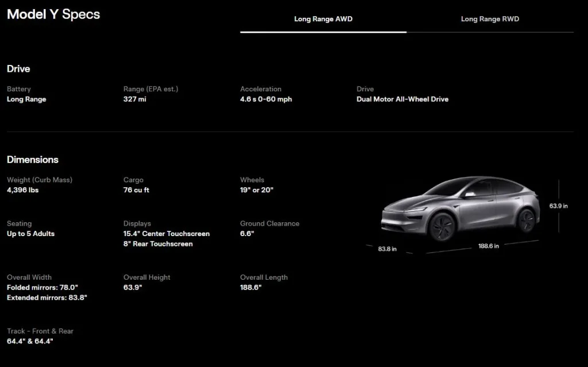This screenshot has height=367, width=588.
Task: Click the 76 cu ft cargo value
Action: coord(136,190)
